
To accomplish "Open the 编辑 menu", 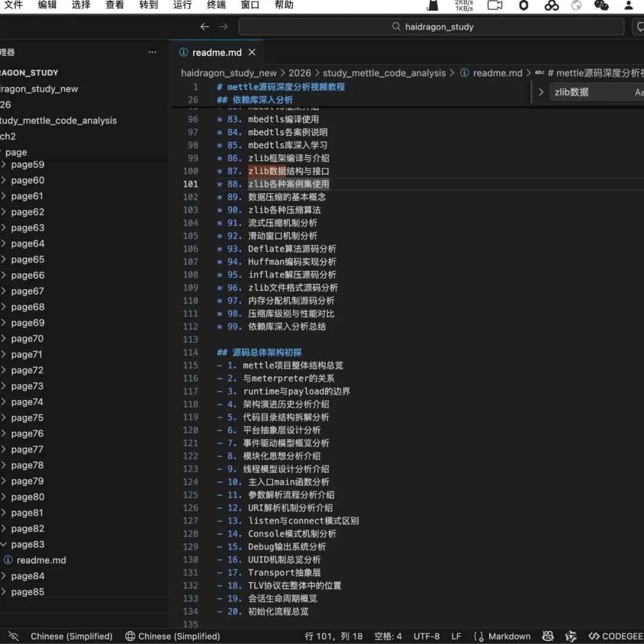I will 47,5.
